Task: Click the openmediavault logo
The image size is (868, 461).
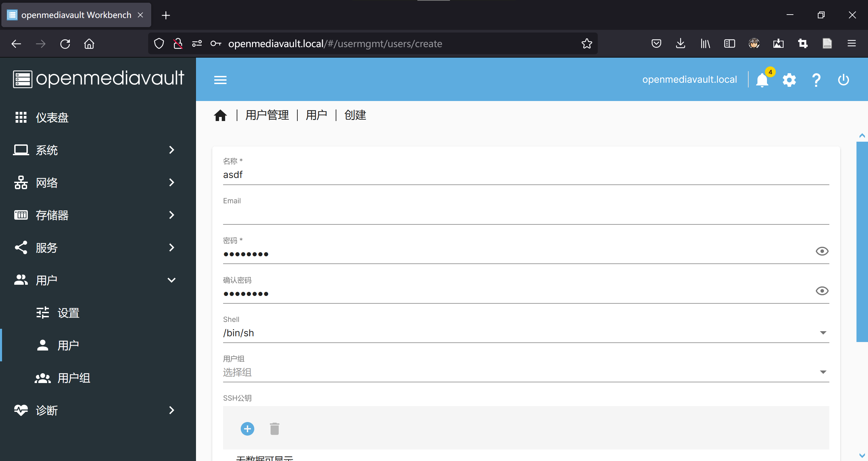Action: coord(98,79)
